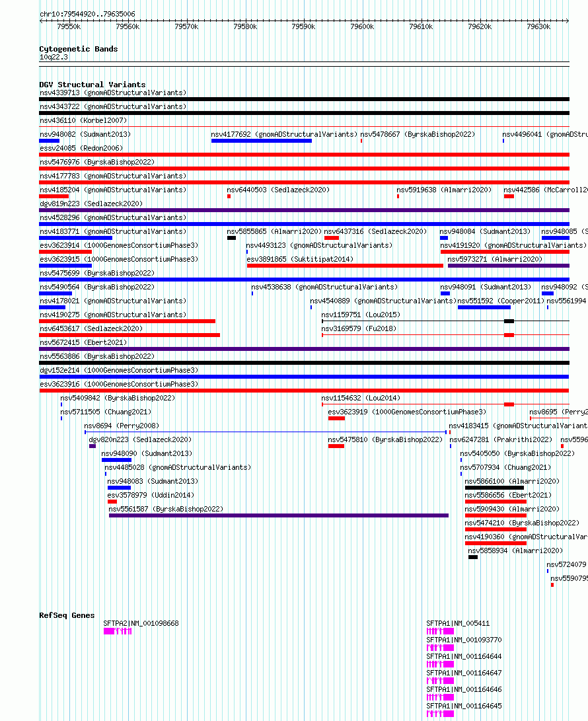The width and height of the screenshot is (588, 721).
Task: Select the blue bar under nsv948090
Action: tap(117, 460)
